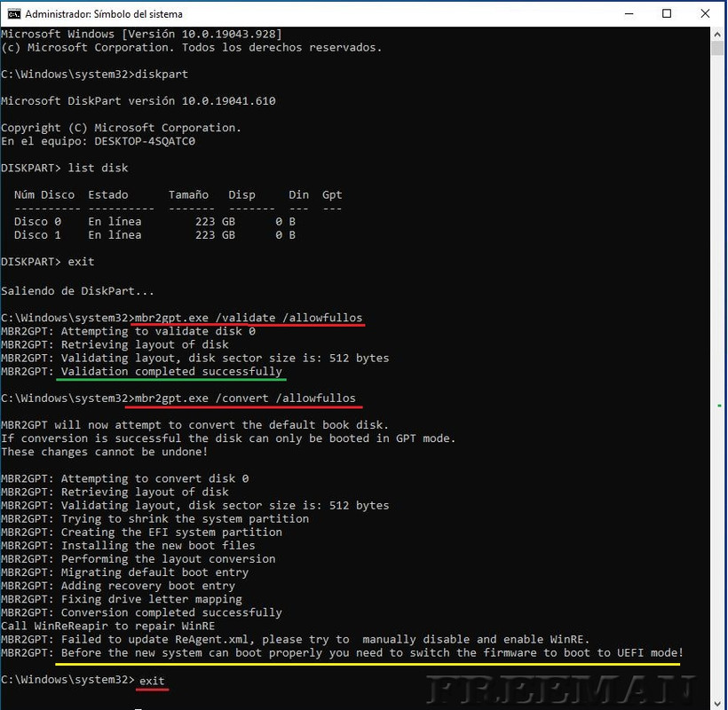The width and height of the screenshot is (728, 710).
Task: Click the 'list disk' command
Action: coord(98,168)
